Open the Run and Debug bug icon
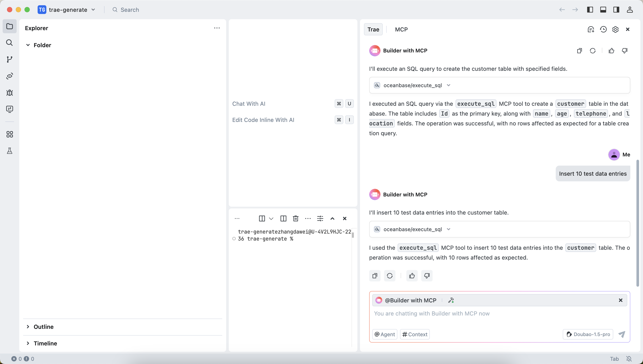The height and width of the screenshot is (364, 643). click(9, 93)
